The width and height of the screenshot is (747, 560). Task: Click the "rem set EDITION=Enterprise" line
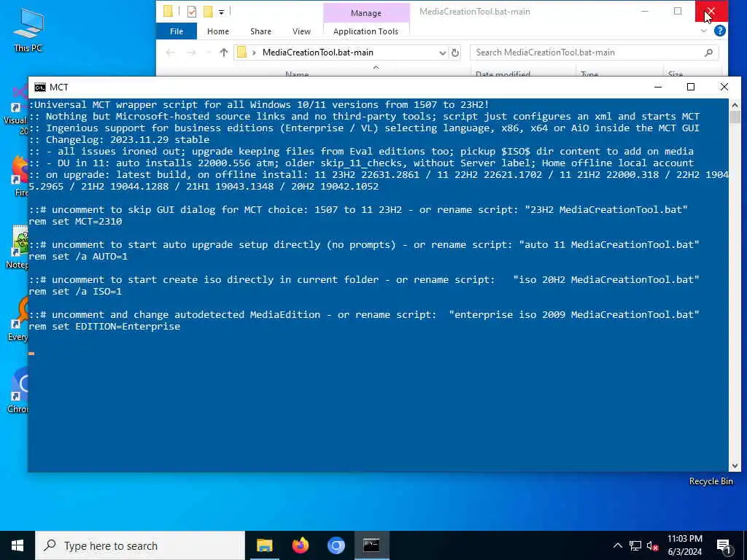104,327
